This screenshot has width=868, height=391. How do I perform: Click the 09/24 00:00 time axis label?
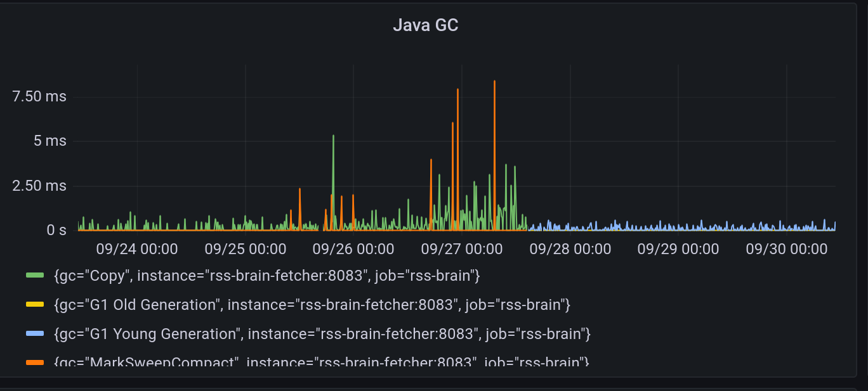pos(138,249)
